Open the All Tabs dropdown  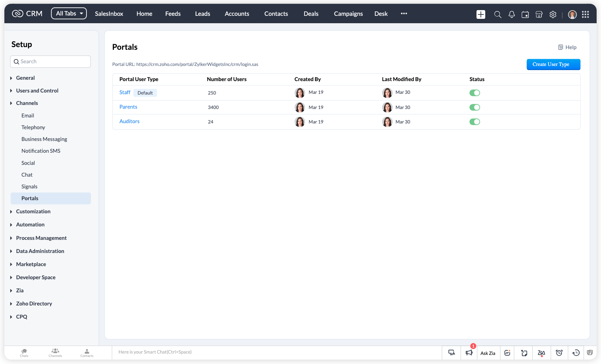pyautogui.click(x=69, y=13)
